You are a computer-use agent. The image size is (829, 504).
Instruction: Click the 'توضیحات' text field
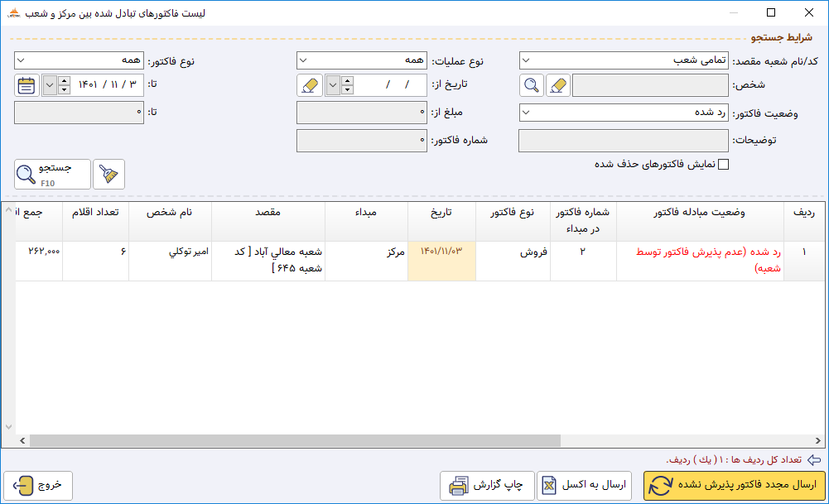coord(624,141)
